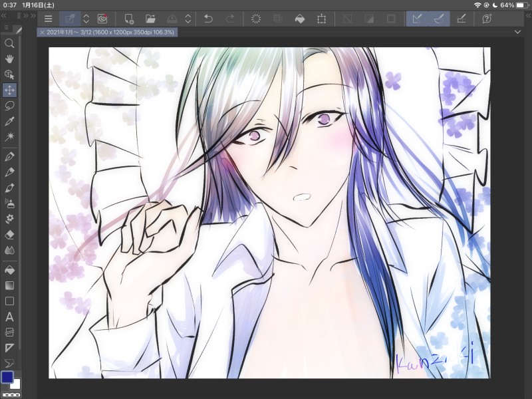This screenshot has width=532, height=399.
Task: Expand the arrows beside the Quick Access icon
Action: [86, 19]
